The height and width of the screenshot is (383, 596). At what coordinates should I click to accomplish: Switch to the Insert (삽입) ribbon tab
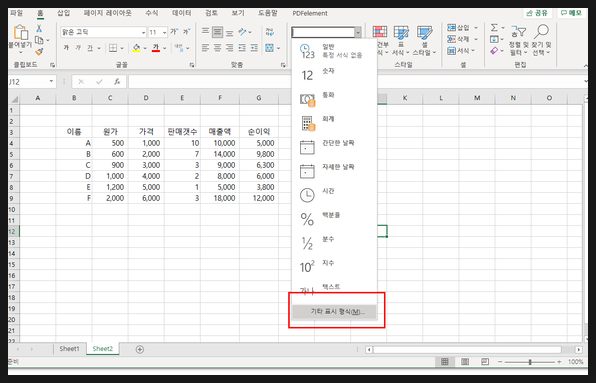click(x=63, y=13)
